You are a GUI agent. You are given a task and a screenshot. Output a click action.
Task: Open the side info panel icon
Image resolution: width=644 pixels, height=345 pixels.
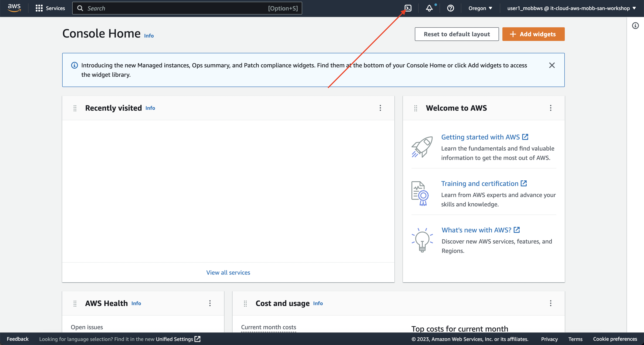(635, 26)
